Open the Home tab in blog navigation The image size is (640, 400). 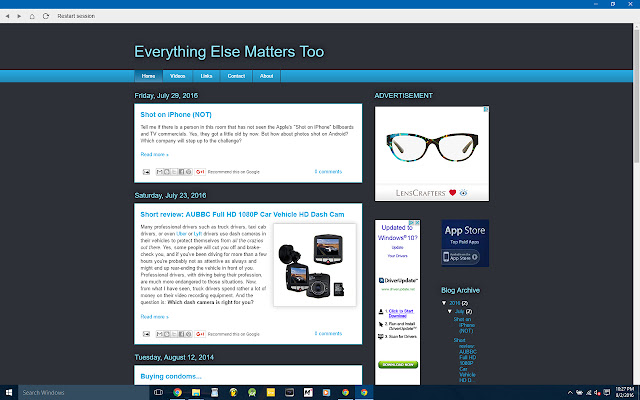[148, 76]
